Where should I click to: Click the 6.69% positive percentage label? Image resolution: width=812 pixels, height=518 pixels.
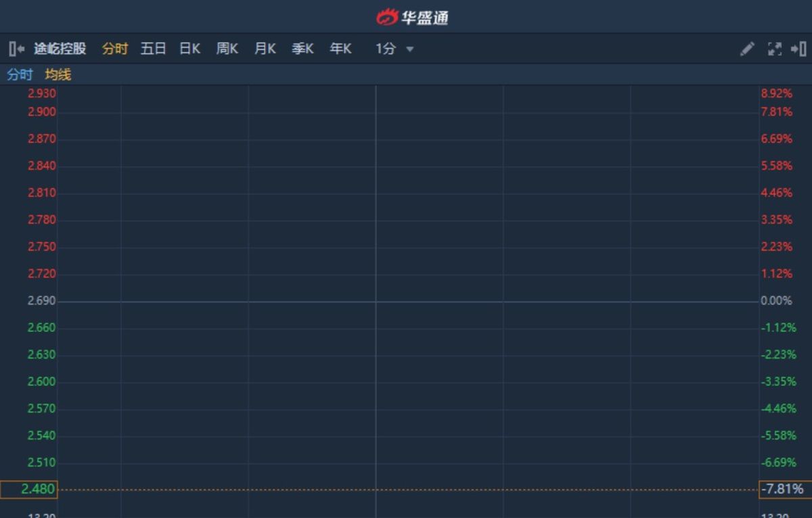click(776, 139)
